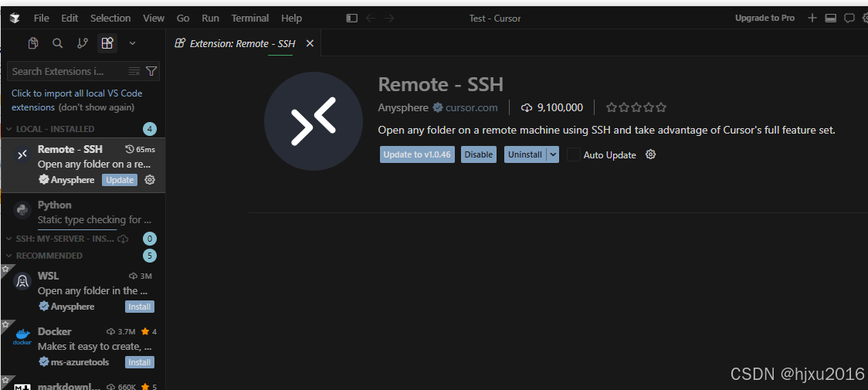Open the Anysphere publisher link
Screen dimensions: 868x390
[x=403, y=107]
